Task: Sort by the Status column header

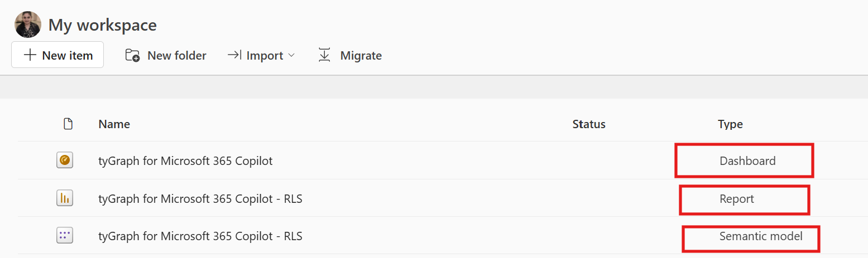Action: point(589,124)
